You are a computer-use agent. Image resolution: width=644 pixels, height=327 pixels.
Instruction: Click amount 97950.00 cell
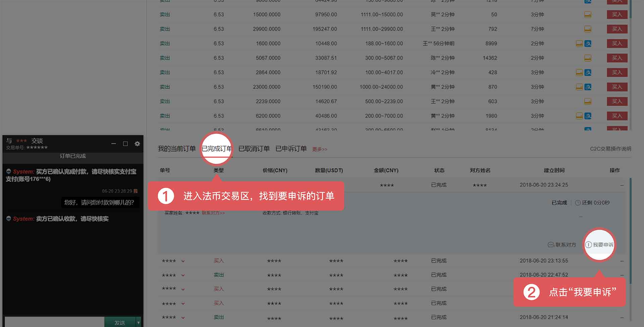click(326, 14)
